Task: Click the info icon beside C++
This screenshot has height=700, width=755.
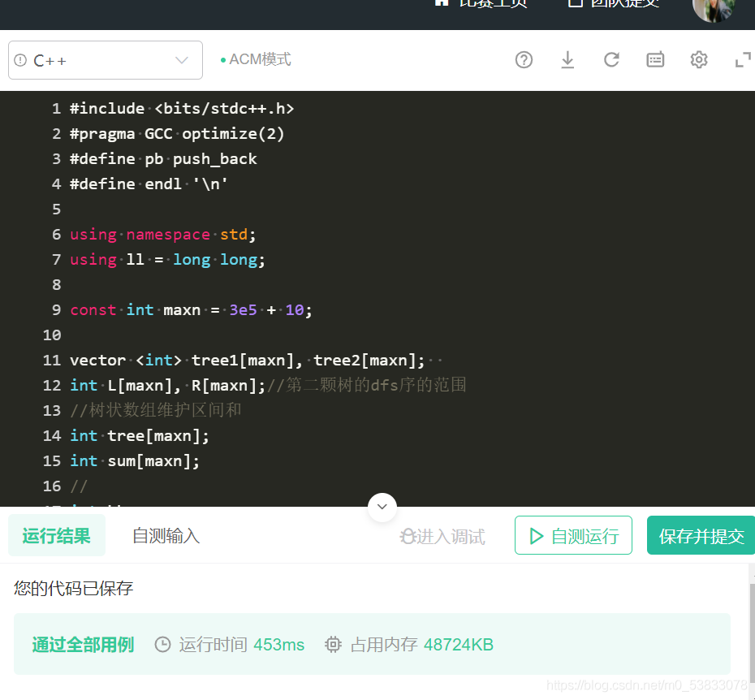Action: [20, 60]
